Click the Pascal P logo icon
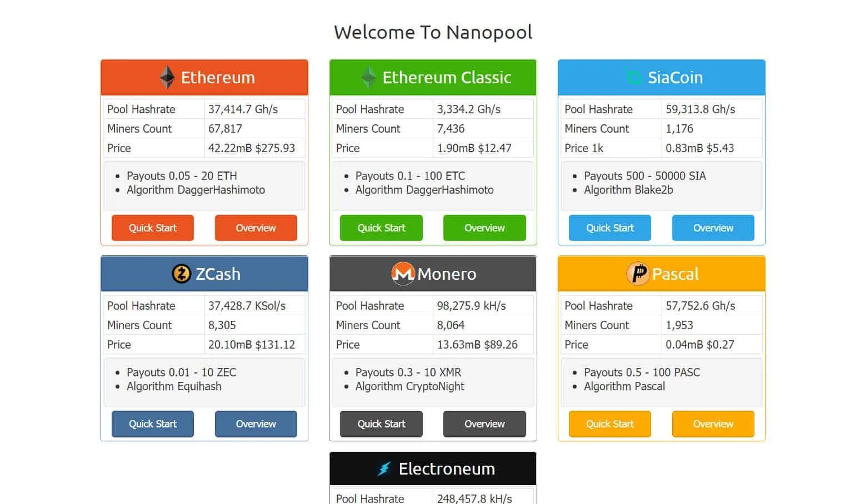This screenshot has width=860, height=504. point(638,274)
